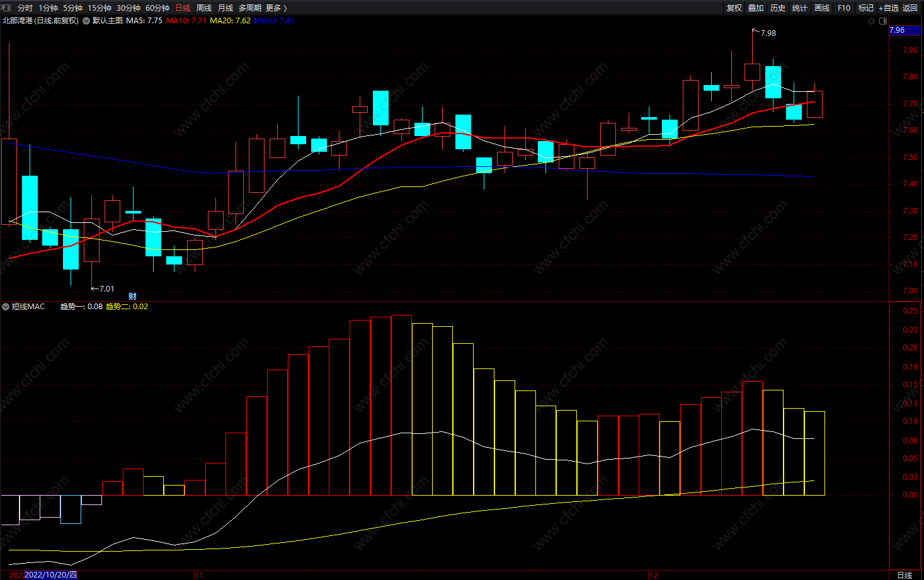Image resolution: width=924 pixels, height=580 pixels.
Task: Select the 日线 daily tab
Action: (183, 8)
